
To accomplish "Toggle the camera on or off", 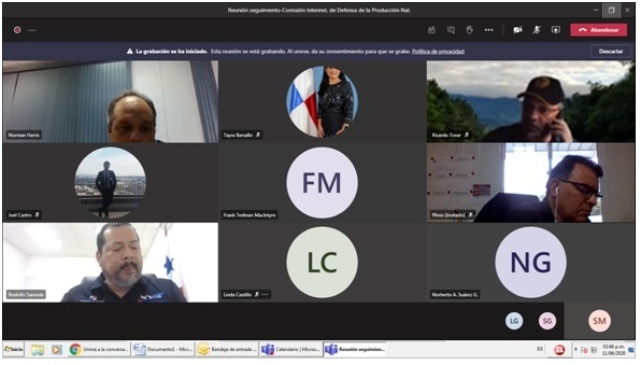I will coord(518,30).
